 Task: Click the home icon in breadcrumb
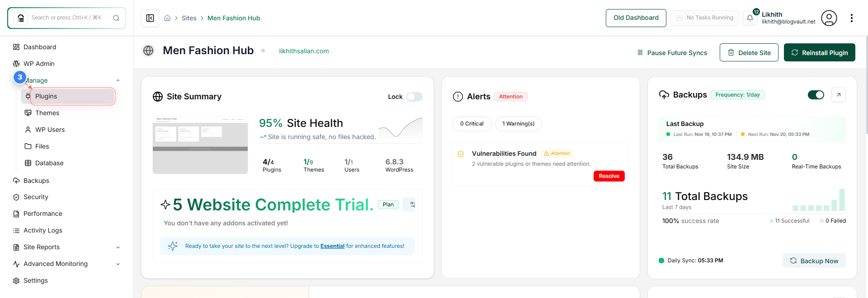167,18
